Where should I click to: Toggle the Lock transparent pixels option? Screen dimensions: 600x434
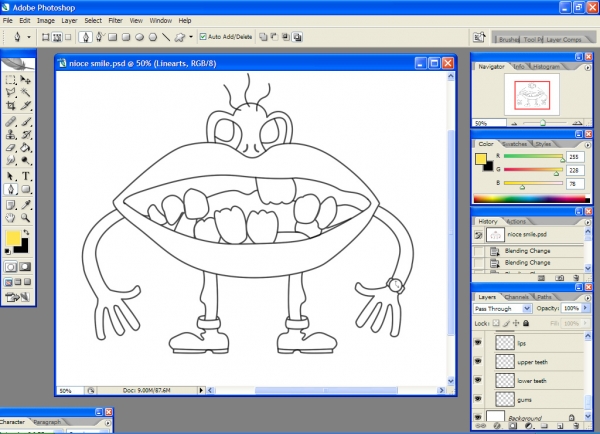496,323
